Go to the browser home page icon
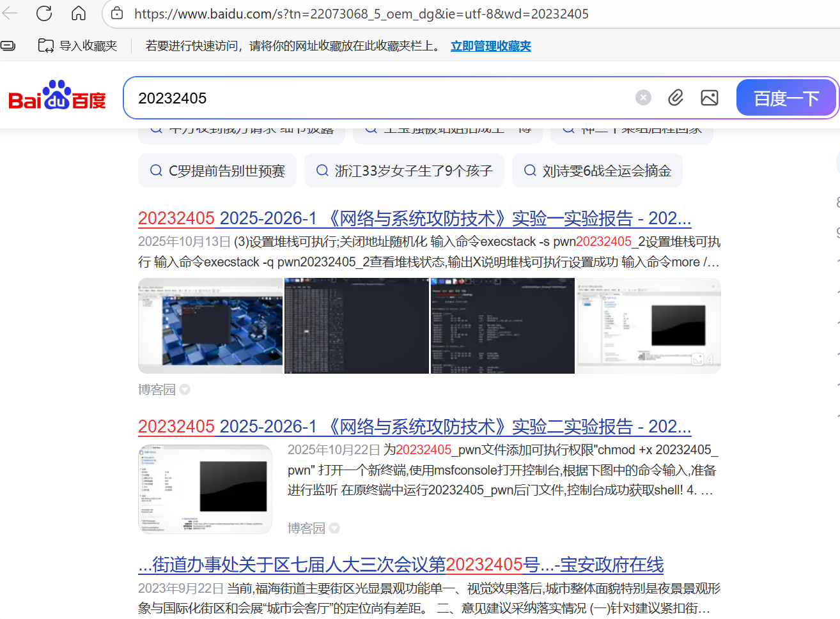 tap(79, 13)
